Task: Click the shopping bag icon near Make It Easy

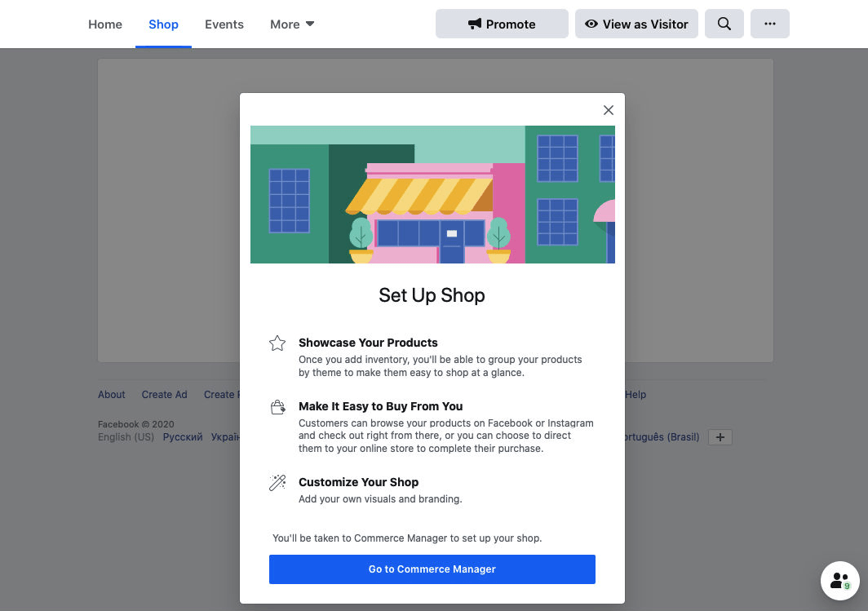Action: point(277,406)
